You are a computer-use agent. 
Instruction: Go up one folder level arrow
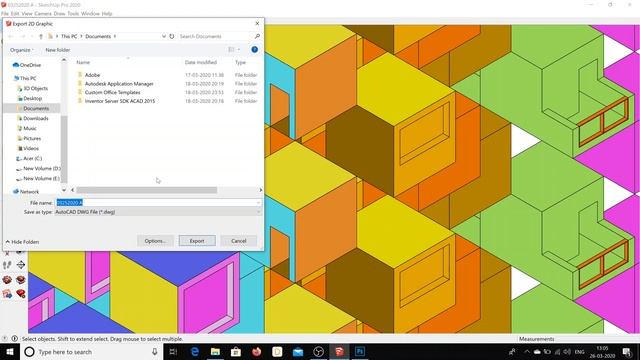click(41, 36)
